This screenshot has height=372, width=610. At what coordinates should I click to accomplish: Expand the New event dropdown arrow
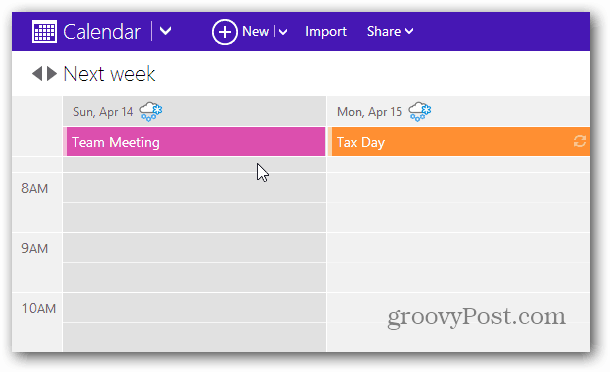click(x=283, y=32)
